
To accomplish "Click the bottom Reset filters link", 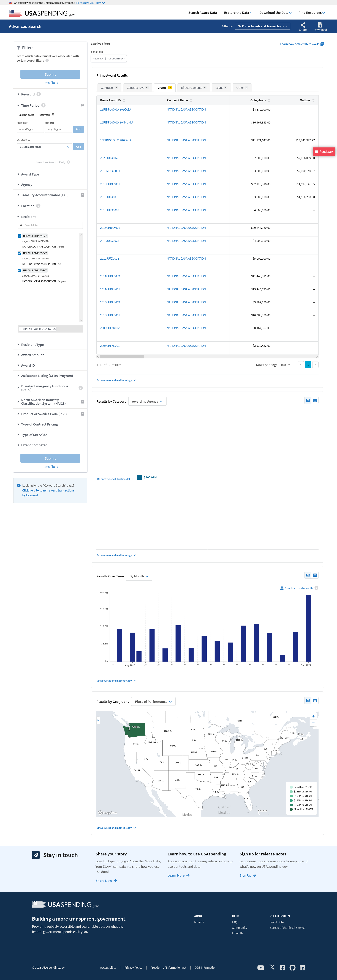I will 50,467.
